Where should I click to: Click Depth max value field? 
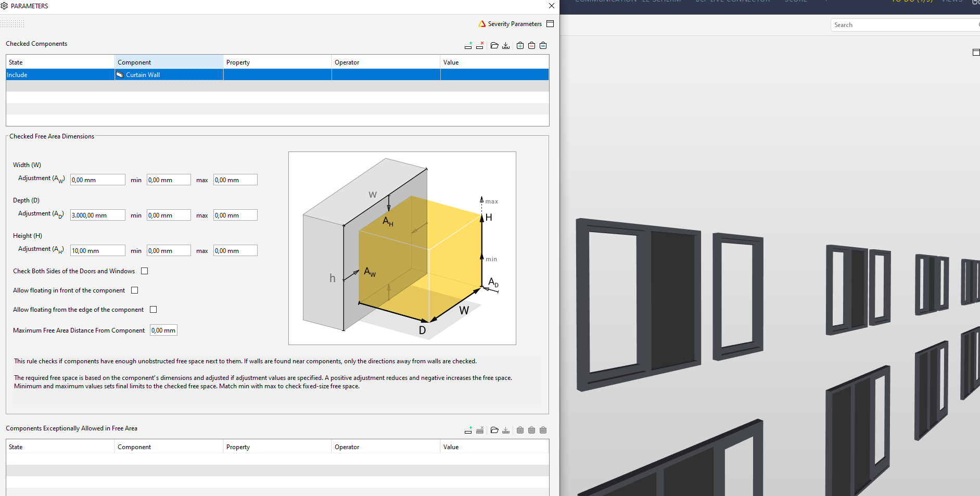click(x=235, y=215)
